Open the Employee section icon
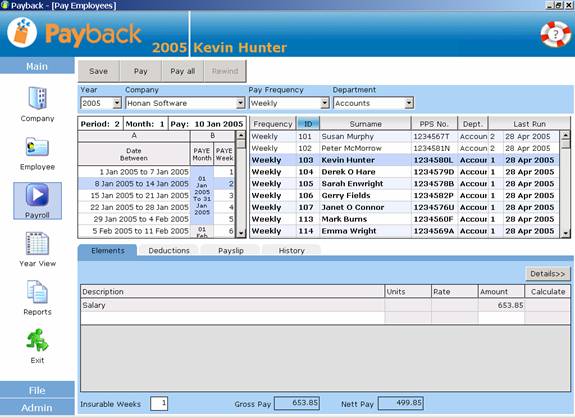 37,147
